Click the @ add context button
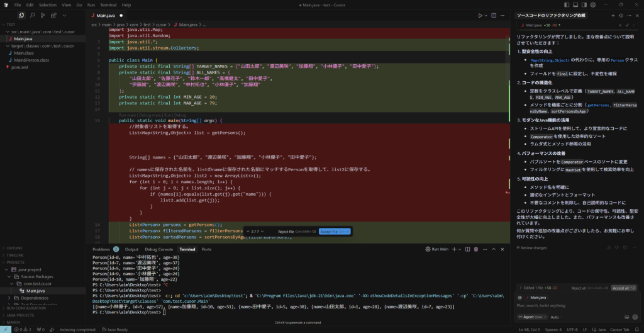Viewport: 644px width, 333px height. pos(520,298)
